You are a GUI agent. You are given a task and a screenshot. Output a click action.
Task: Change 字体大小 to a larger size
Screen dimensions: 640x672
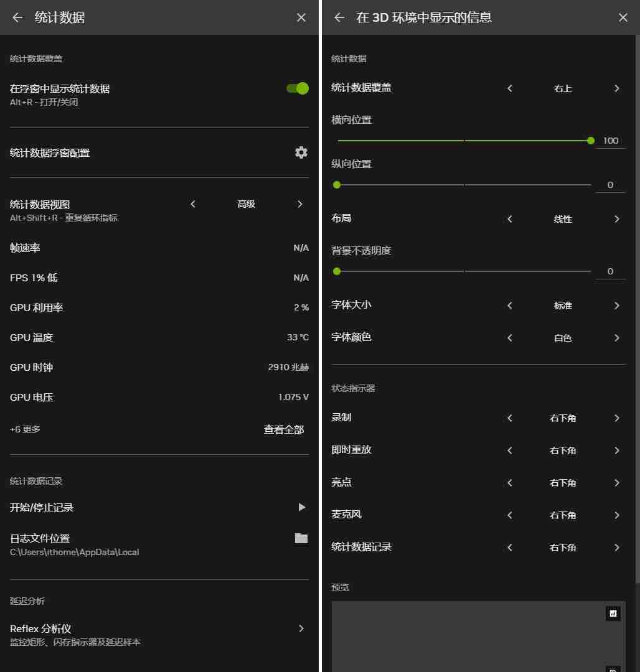(617, 306)
